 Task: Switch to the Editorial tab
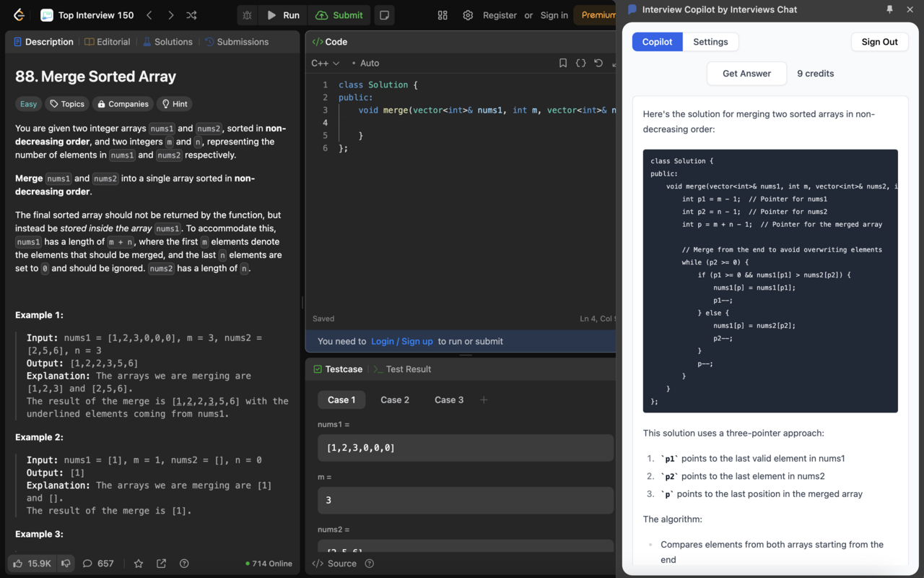point(107,42)
